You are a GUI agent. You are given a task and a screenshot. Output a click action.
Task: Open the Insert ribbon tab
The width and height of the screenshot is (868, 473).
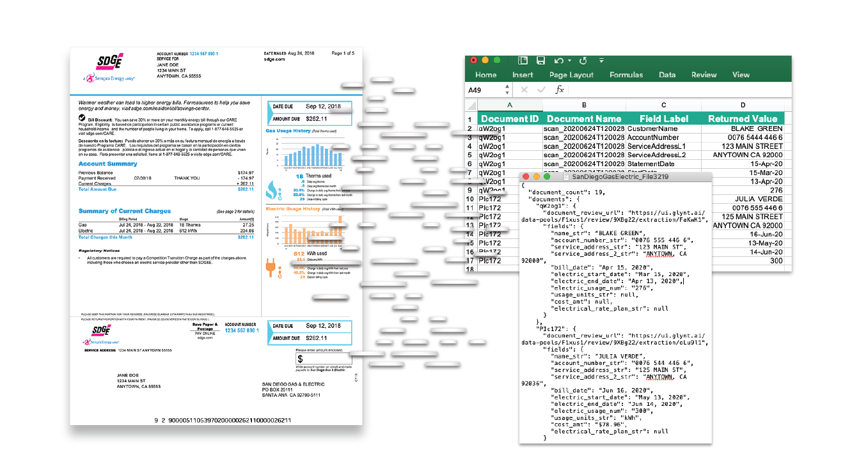pos(522,75)
